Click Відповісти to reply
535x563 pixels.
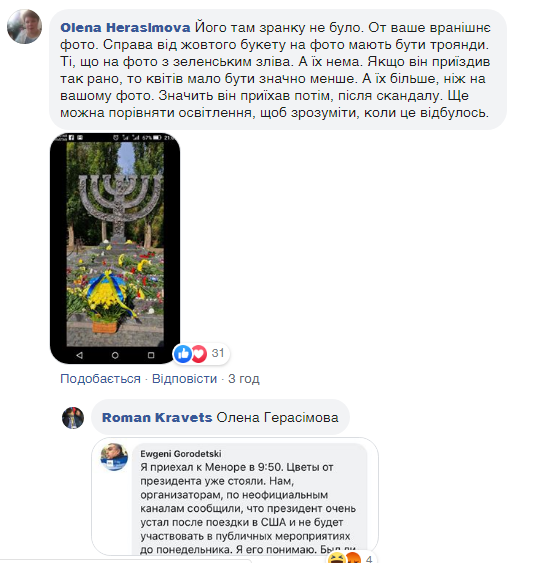tap(185, 379)
